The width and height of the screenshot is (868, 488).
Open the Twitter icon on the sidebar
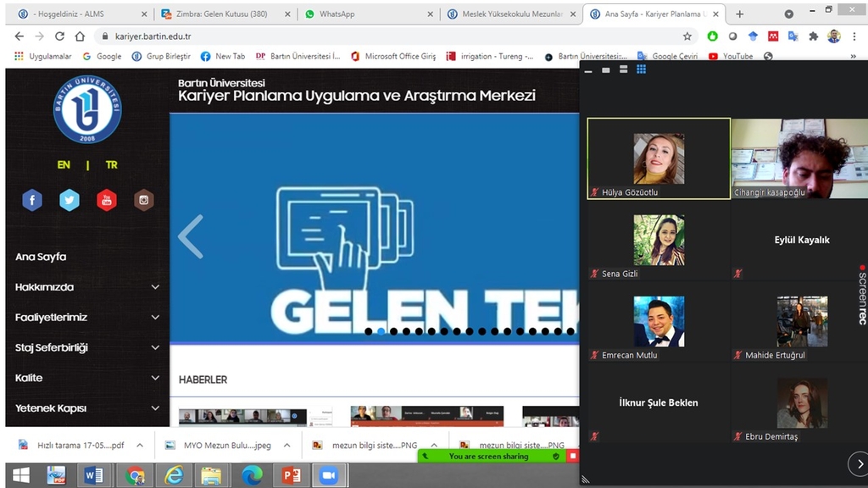point(69,200)
